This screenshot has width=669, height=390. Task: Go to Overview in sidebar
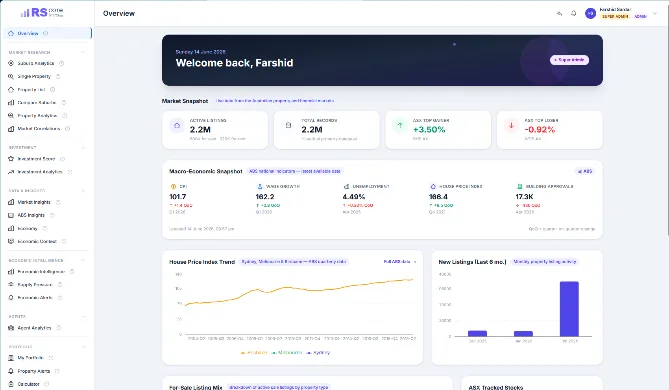pos(47,33)
